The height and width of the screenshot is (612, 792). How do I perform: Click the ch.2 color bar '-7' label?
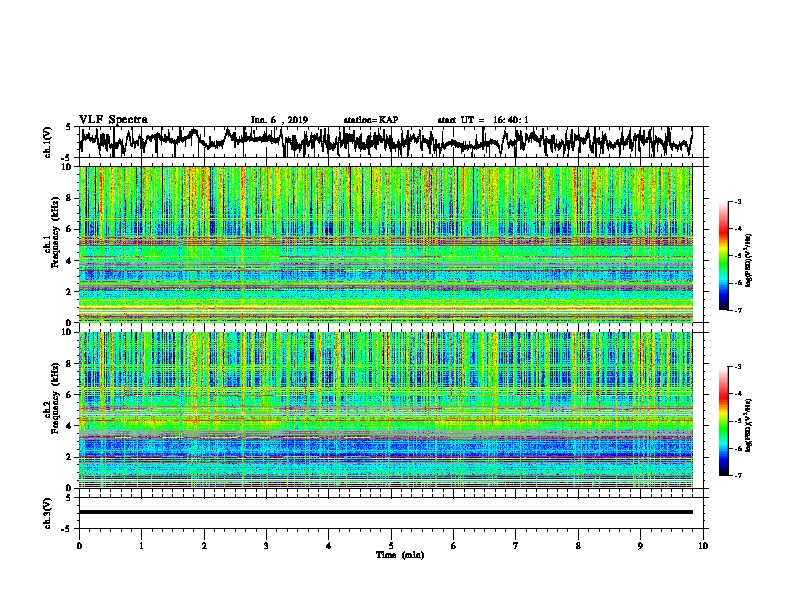[x=737, y=475]
